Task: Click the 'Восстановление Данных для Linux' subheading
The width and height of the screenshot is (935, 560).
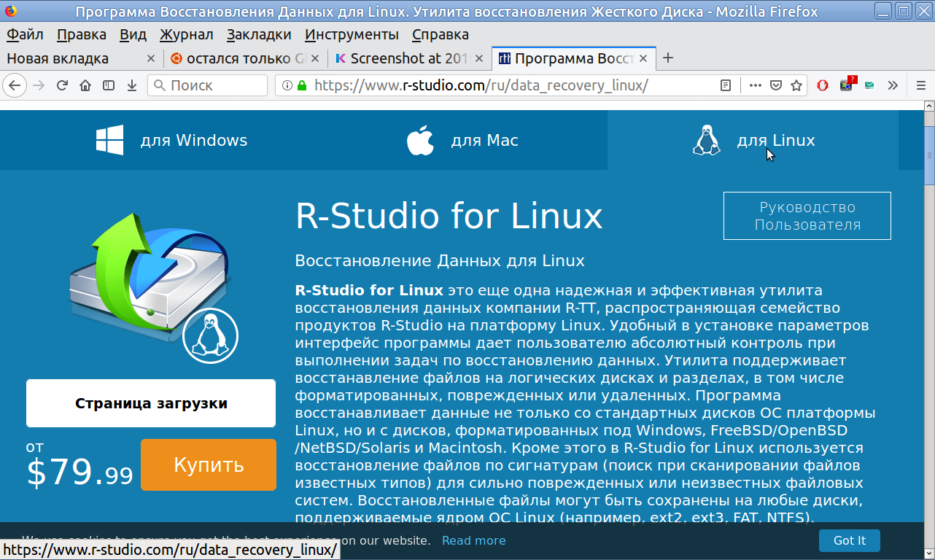Action: (x=440, y=260)
